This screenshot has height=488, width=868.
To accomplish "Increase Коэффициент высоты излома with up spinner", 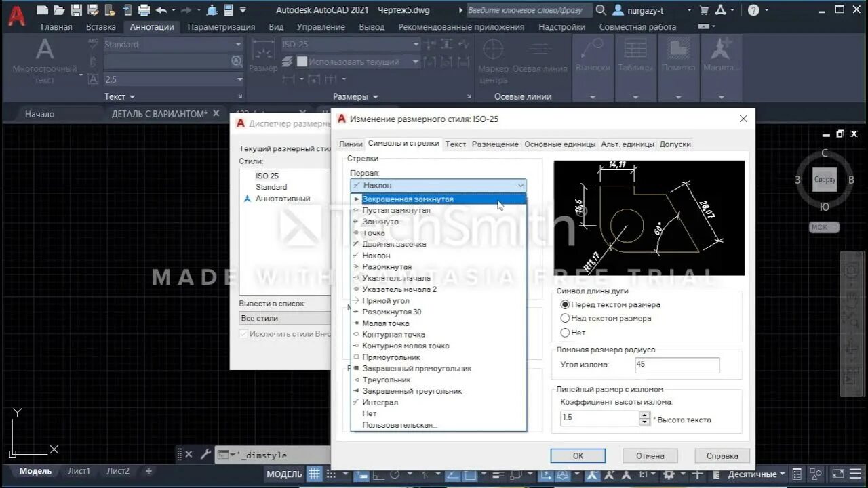I will [644, 415].
